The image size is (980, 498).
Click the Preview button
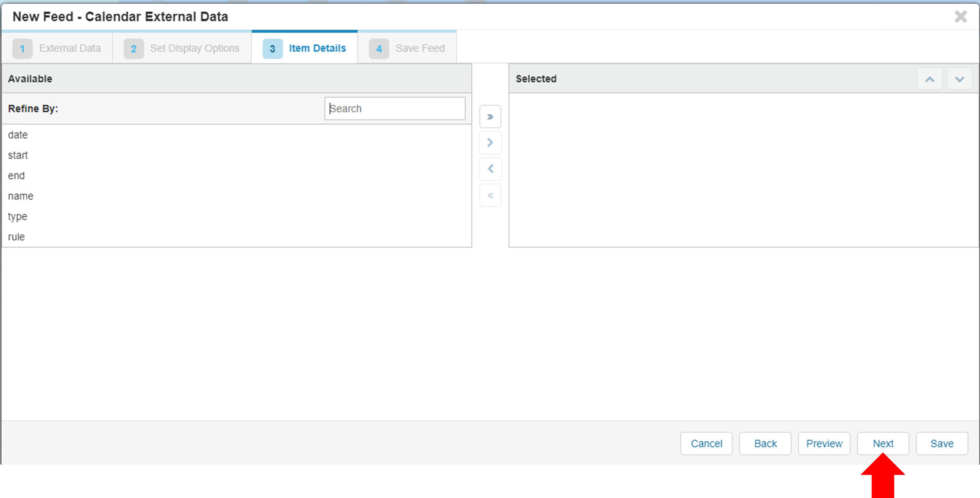pos(824,443)
